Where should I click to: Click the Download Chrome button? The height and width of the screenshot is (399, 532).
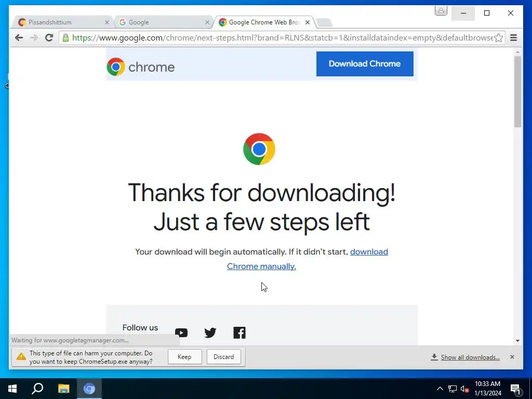(x=365, y=64)
